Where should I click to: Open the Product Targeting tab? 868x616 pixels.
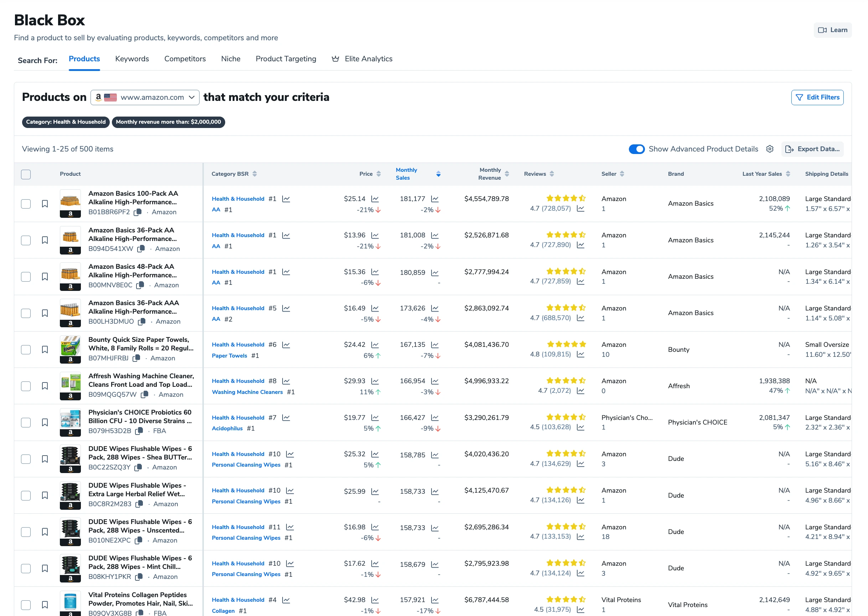[x=286, y=59]
